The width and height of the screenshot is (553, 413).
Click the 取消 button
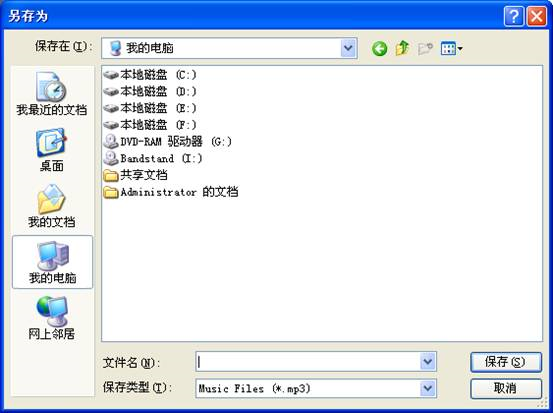[x=506, y=388]
